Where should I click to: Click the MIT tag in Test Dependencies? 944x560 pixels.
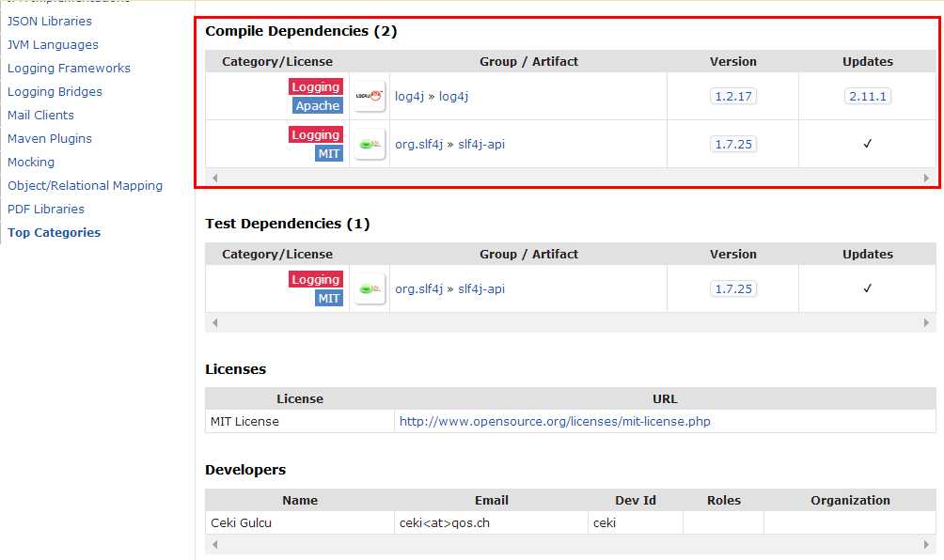[x=329, y=298]
